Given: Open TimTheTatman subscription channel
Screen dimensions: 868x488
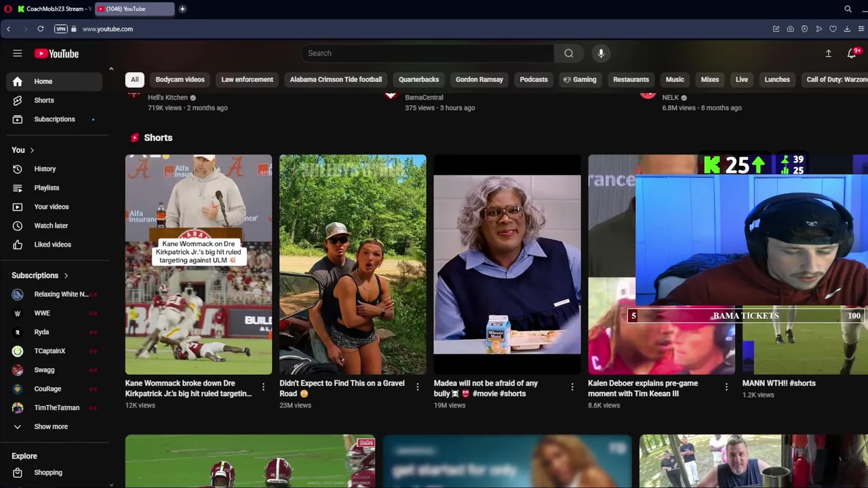Looking at the screenshot, I should pos(54,408).
